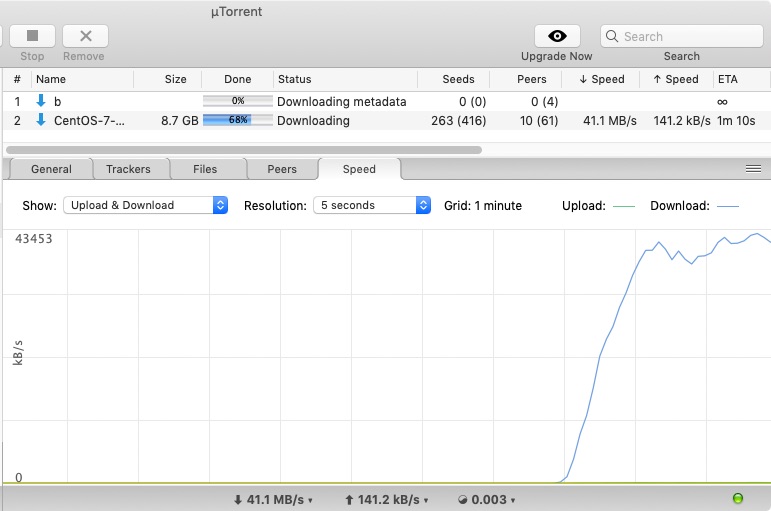
Task: Select the torrent named b
Action: [x=58, y=102]
